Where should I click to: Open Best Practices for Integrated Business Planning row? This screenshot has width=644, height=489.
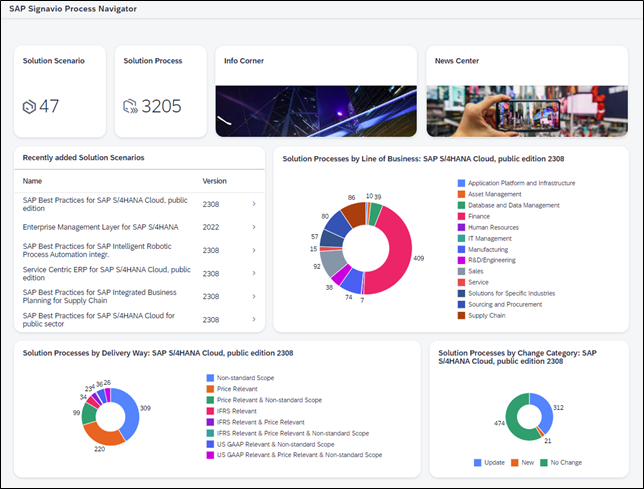click(x=139, y=296)
